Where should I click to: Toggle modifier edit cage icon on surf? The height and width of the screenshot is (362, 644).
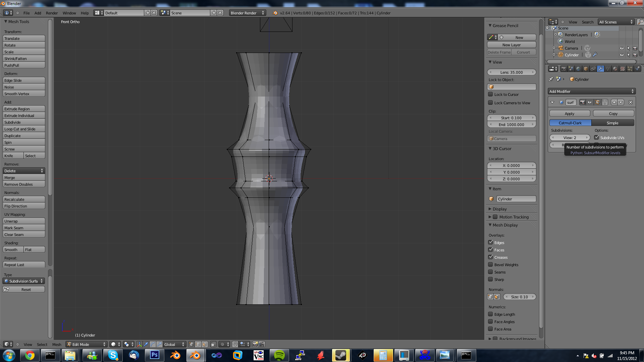(x=605, y=102)
